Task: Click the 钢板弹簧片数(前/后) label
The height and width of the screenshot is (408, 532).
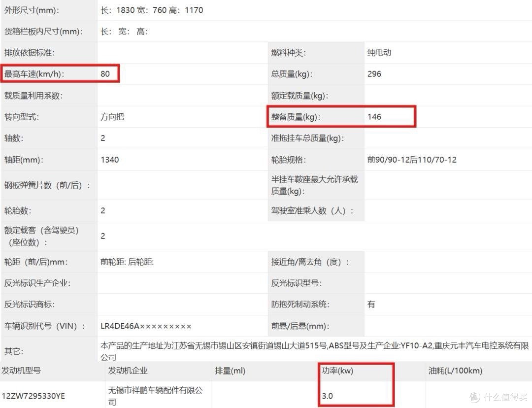Action: [47, 185]
